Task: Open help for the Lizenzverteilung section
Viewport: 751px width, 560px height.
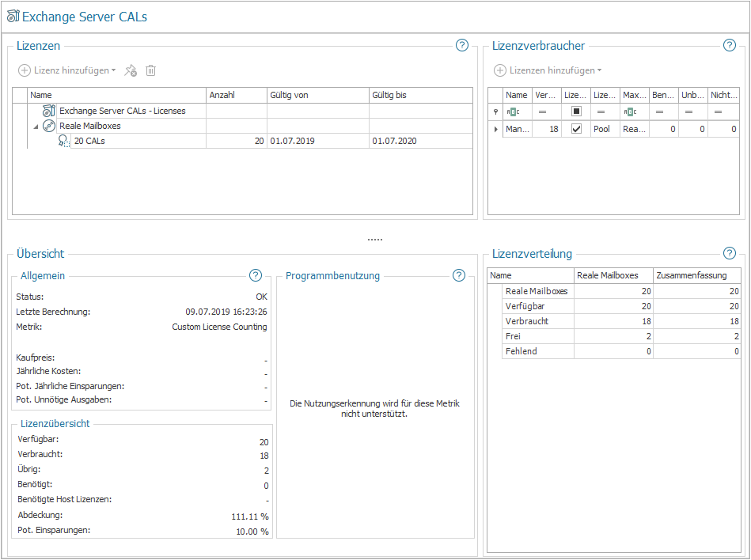Action: [x=729, y=253]
